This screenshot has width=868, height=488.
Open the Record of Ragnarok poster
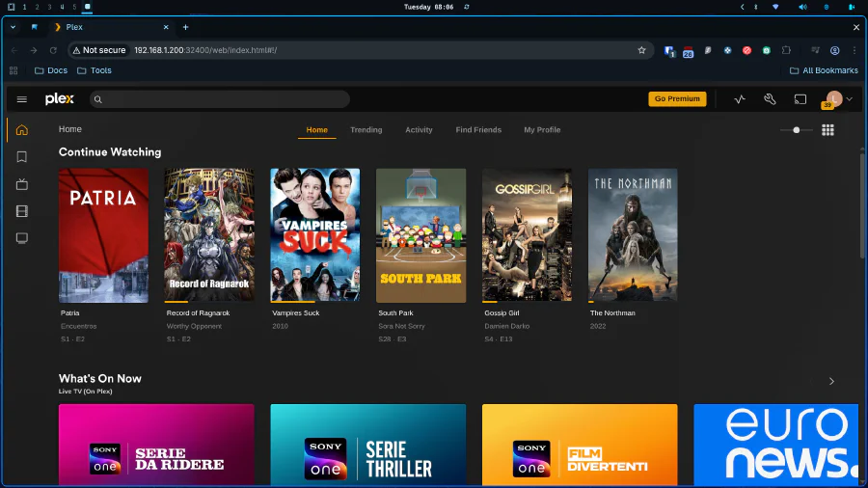click(209, 235)
